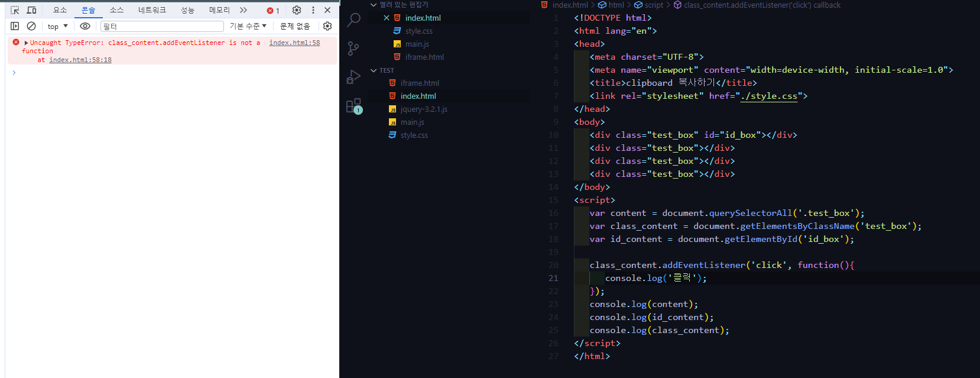Open DevTools three-dot menu

click(313, 10)
